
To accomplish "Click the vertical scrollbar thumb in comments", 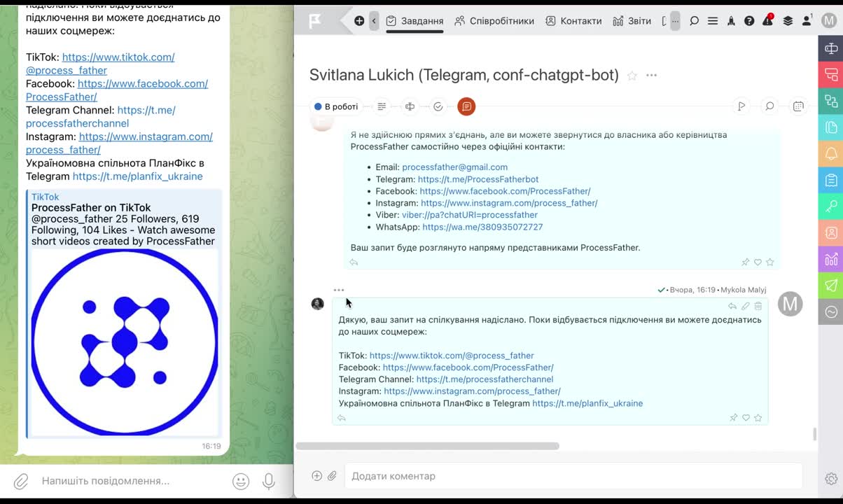I will [814, 434].
